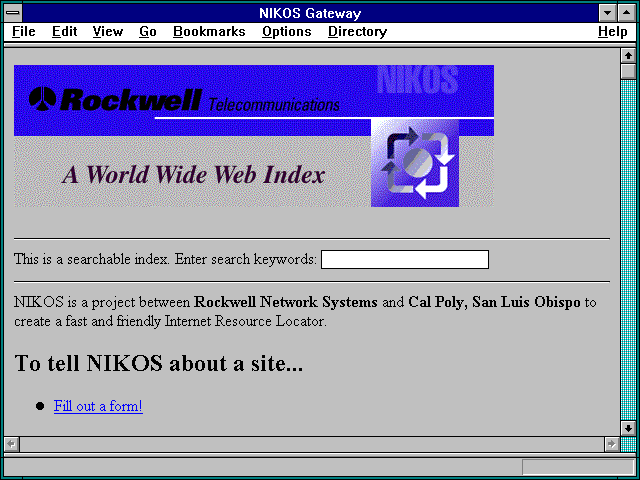The image size is (640, 480).
Task: Click 'A World Wide Web Index' title
Action: [193, 175]
